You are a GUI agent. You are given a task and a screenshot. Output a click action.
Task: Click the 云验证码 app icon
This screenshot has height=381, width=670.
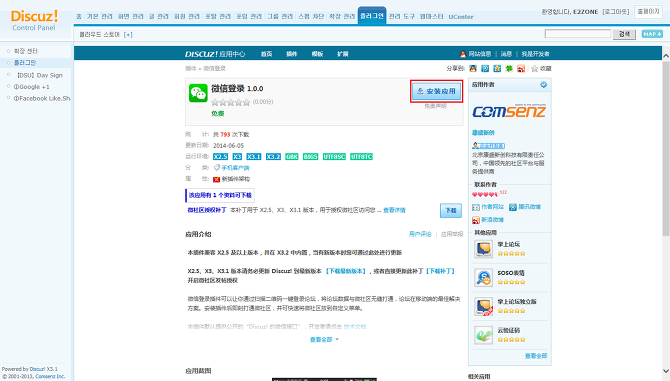pos(484,335)
